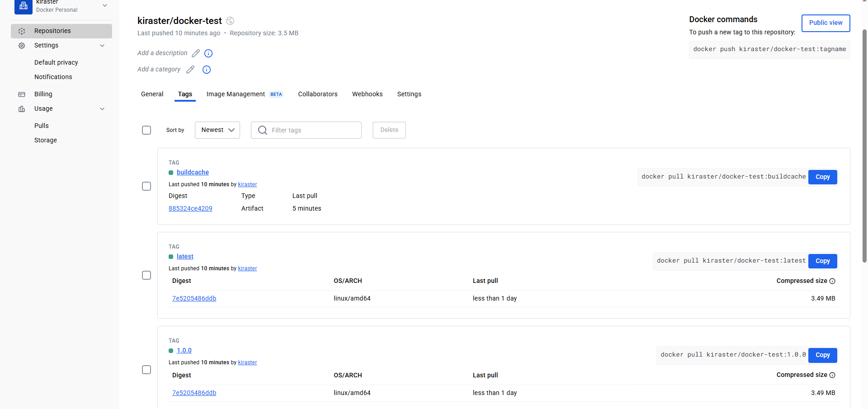Image resolution: width=868 pixels, height=409 pixels.
Task: Open Notifications settings
Action: (x=53, y=77)
